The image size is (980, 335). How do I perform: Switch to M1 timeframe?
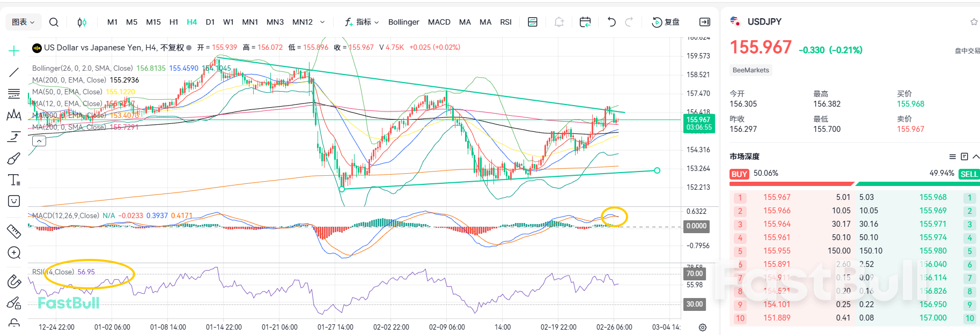(x=112, y=22)
